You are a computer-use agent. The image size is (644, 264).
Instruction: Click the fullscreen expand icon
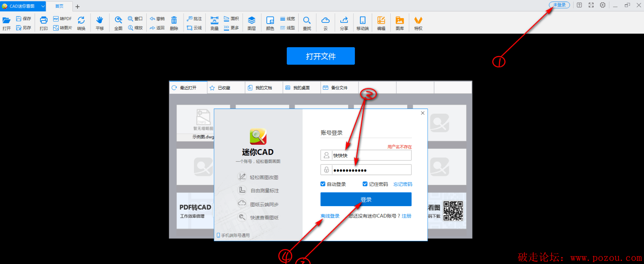591,5
